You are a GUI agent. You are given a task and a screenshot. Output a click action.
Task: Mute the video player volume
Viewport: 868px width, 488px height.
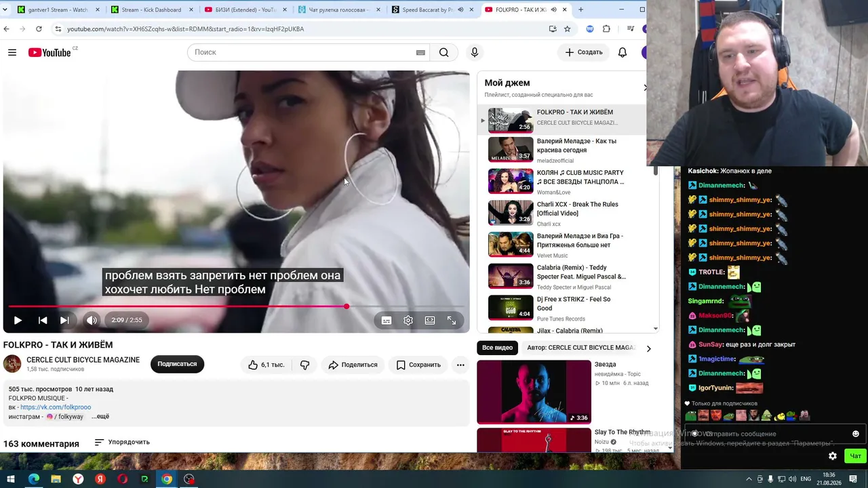point(92,320)
